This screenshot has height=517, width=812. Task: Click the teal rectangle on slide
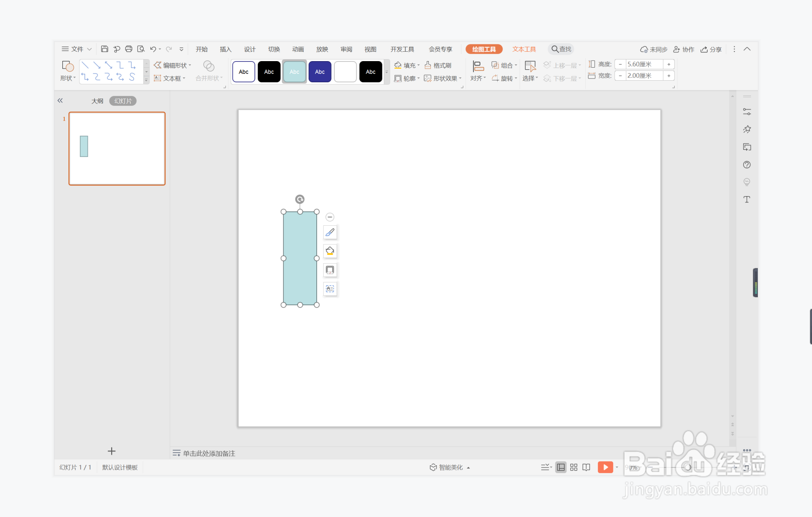pyautogui.click(x=300, y=258)
